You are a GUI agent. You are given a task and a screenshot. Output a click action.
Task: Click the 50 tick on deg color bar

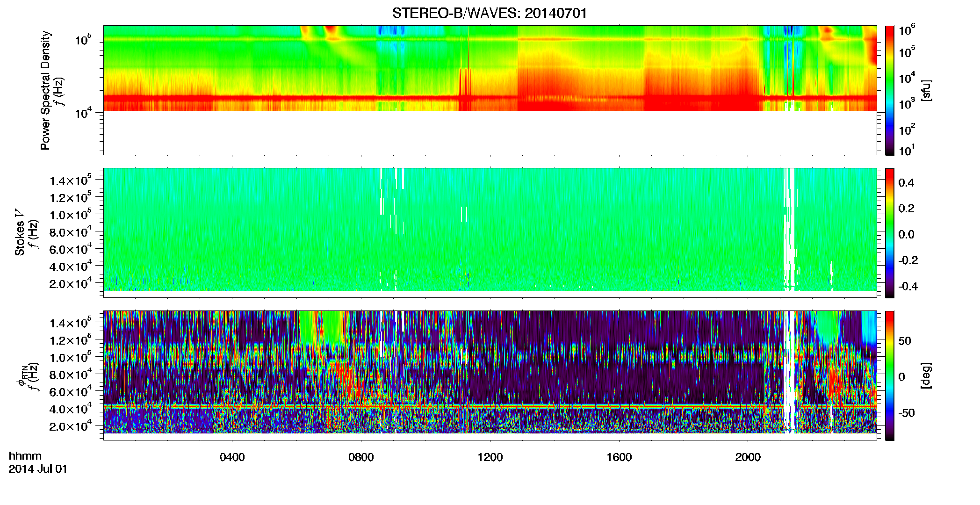pyautogui.click(x=905, y=340)
